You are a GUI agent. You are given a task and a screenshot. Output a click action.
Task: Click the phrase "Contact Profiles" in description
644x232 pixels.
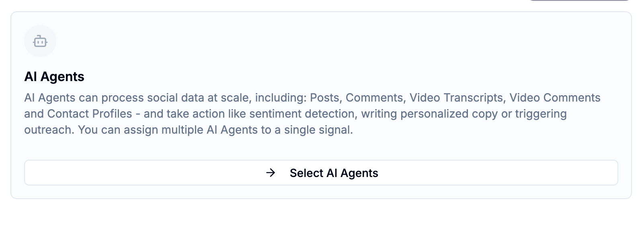(x=90, y=114)
